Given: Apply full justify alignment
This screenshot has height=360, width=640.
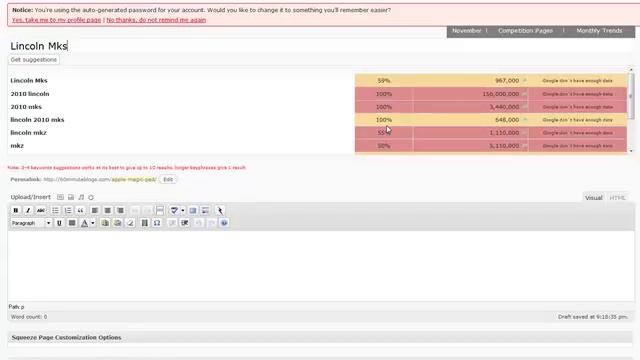Looking at the screenshot, I should point(72,223).
